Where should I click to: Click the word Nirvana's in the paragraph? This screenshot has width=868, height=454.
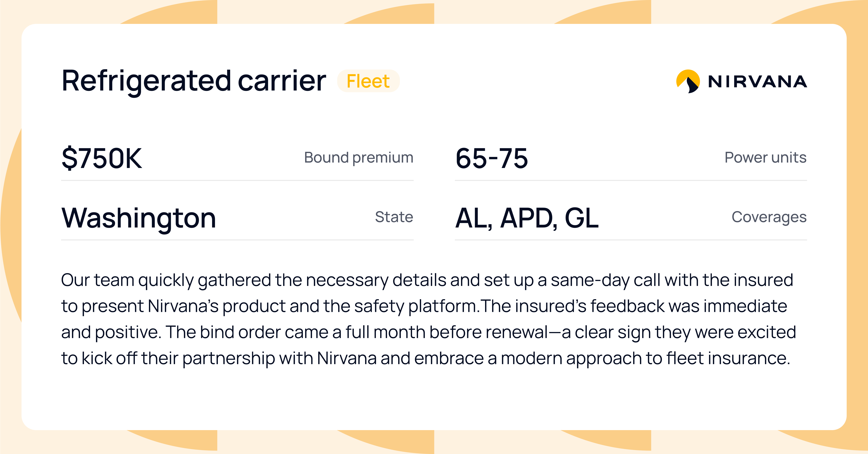click(183, 306)
